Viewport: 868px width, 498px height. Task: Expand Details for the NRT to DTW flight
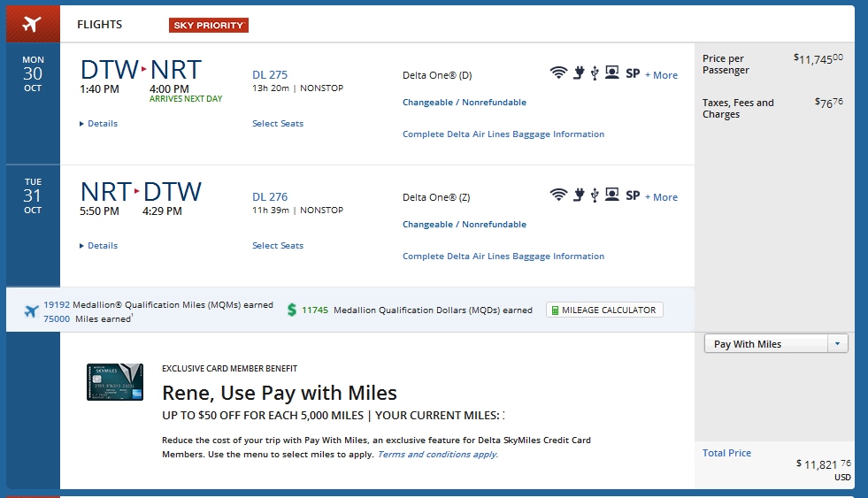tap(98, 246)
